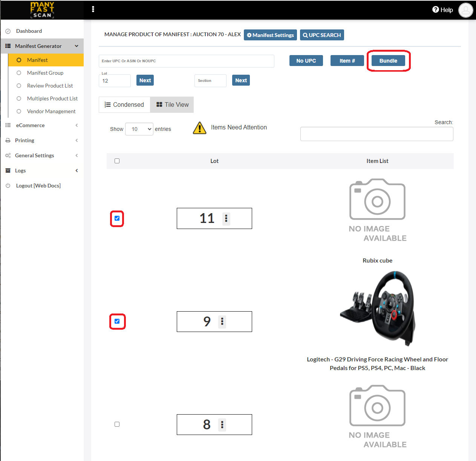This screenshot has width=476, height=461.
Task: Click the Logitech G29 racing wheel image
Action: 378,308
